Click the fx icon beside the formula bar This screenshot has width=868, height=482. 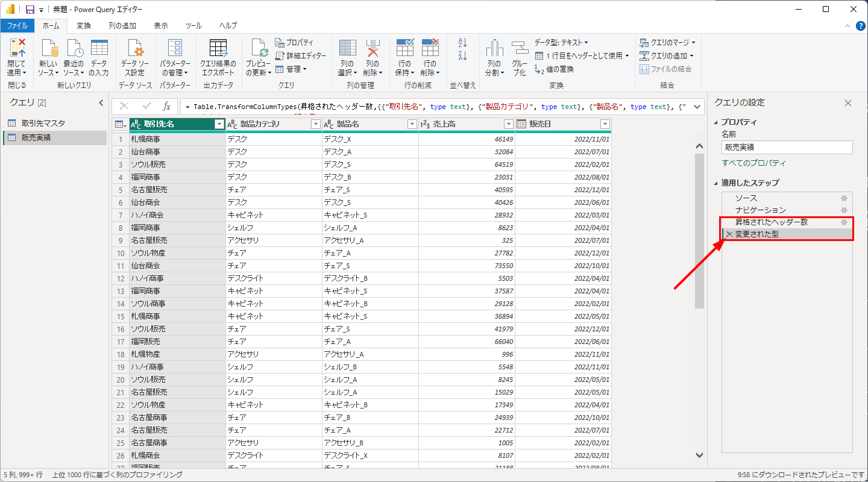pos(167,106)
